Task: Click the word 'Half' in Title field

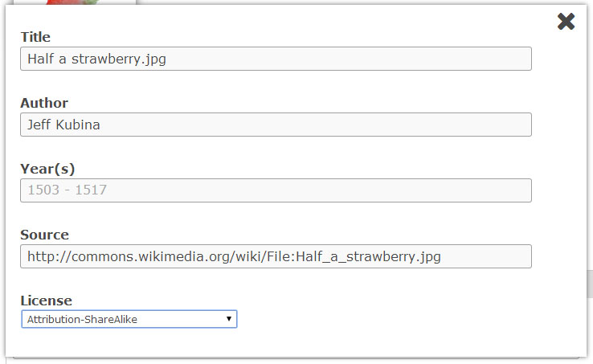Action: (x=39, y=59)
